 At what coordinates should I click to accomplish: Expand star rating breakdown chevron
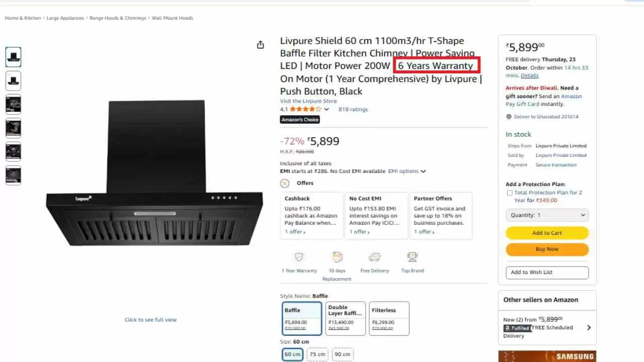click(x=327, y=109)
